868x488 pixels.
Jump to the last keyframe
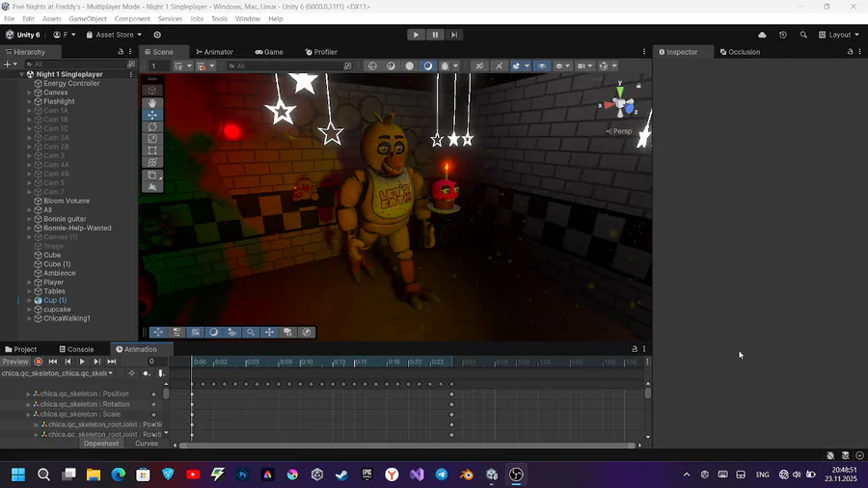point(111,362)
